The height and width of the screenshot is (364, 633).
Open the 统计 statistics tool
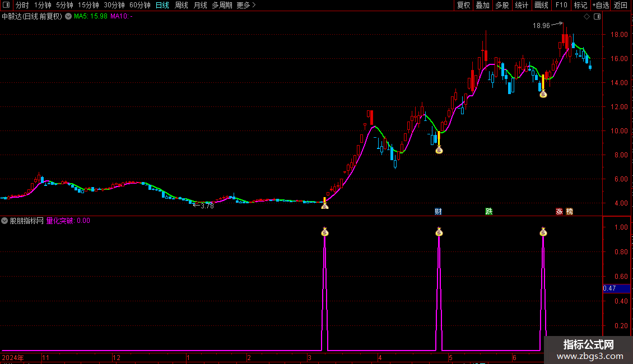tap(522, 5)
